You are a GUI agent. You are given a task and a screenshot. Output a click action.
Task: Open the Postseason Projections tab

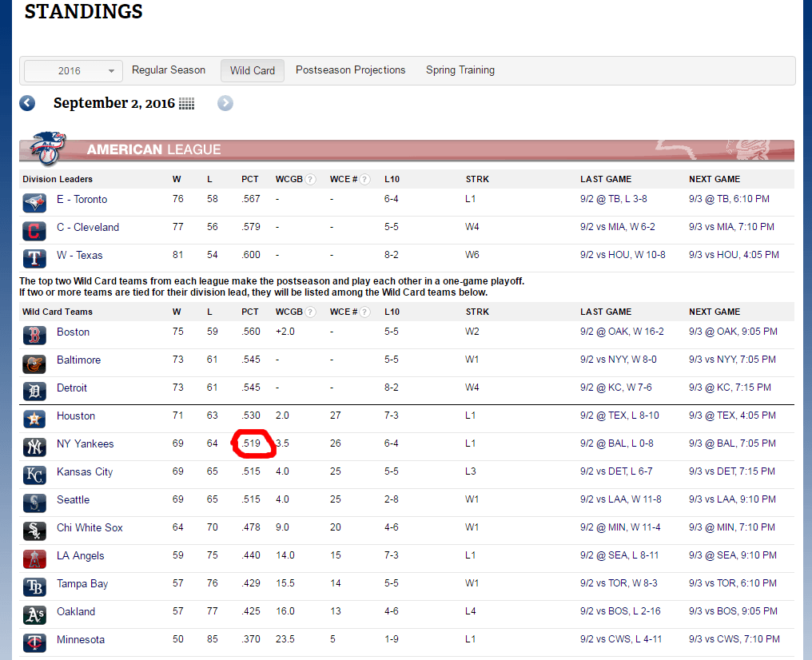click(351, 70)
